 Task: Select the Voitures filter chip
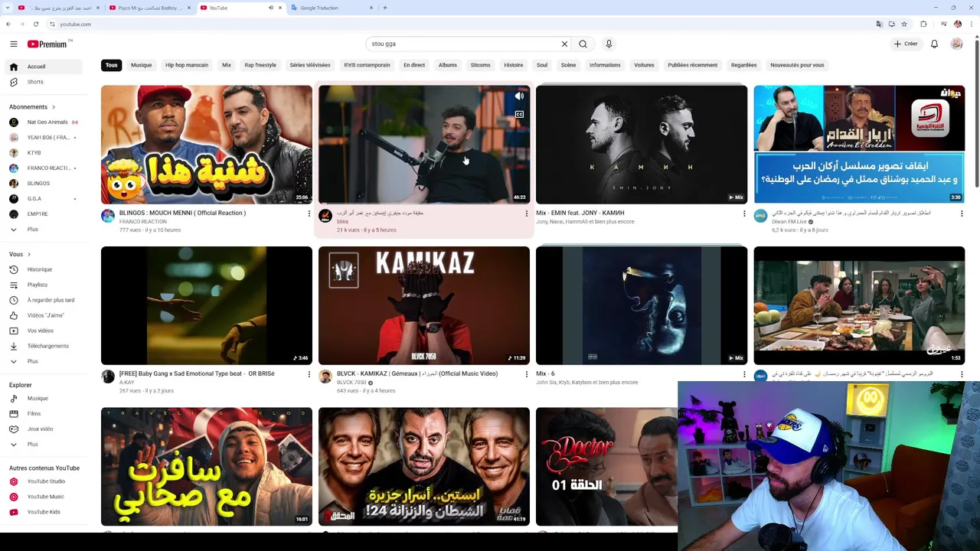coord(644,65)
